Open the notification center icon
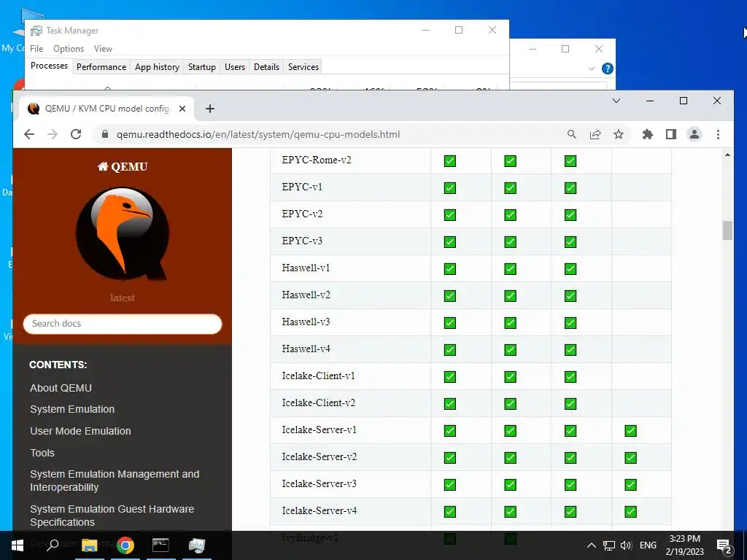 click(724, 547)
